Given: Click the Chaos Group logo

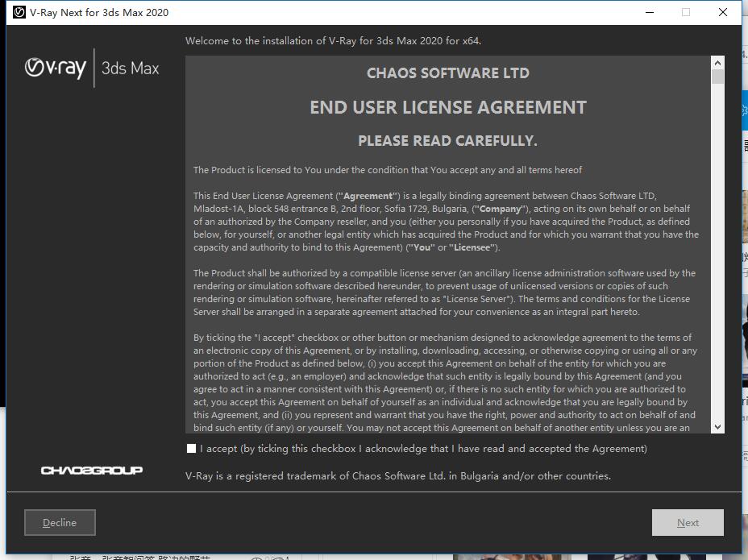Looking at the screenshot, I should coord(92,471).
